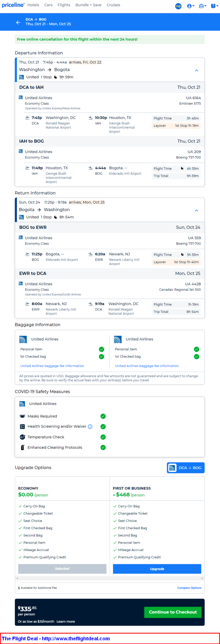Click United logo in EWR to DCA segment
The height and width of the screenshot is (644, 220).
tap(21, 284)
